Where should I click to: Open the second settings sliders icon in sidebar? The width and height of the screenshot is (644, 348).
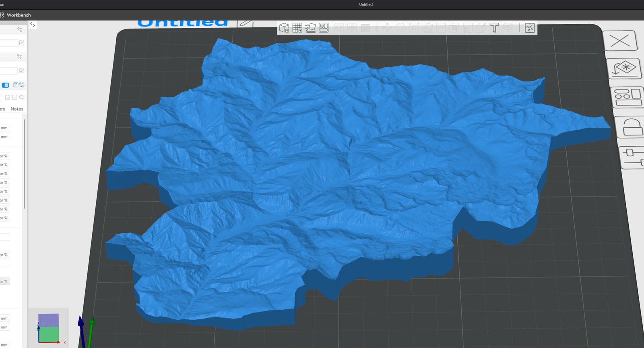click(x=19, y=56)
